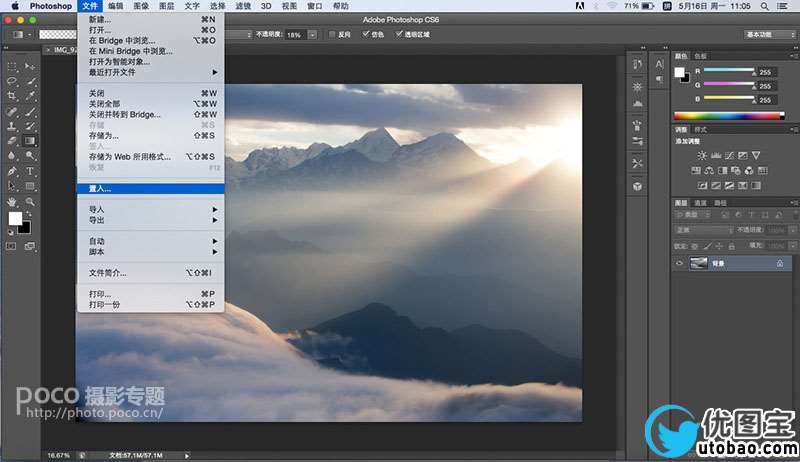This screenshot has width=800, height=462.
Task: Select the Rectangular Marquee tool
Action: coord(12,66)
